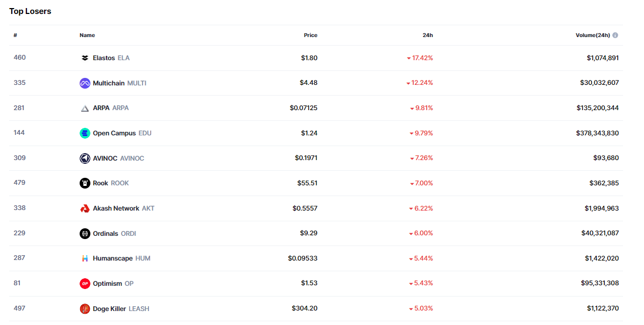Sort table by 24h column header
The height and width of the screenshot is (325, 644).
coord(428,35)
